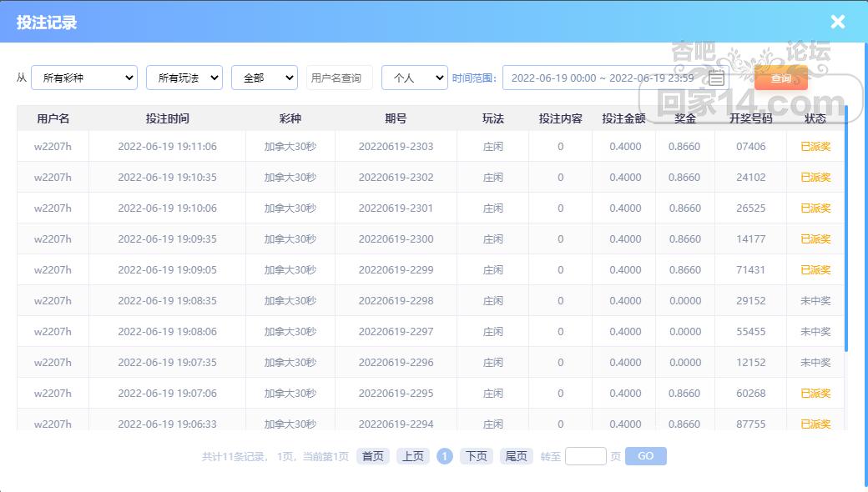
Task: Click the 转至 page number input
Action: pos(585,456)
